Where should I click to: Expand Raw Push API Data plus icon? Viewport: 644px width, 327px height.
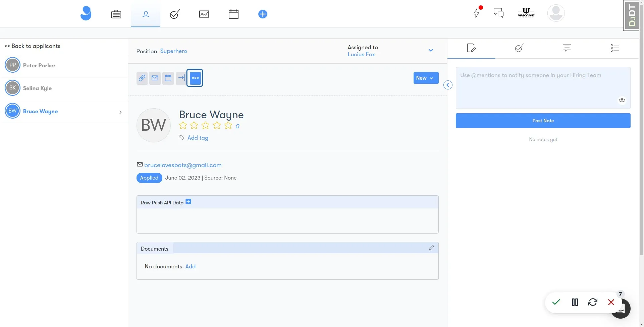pos(189,202)
